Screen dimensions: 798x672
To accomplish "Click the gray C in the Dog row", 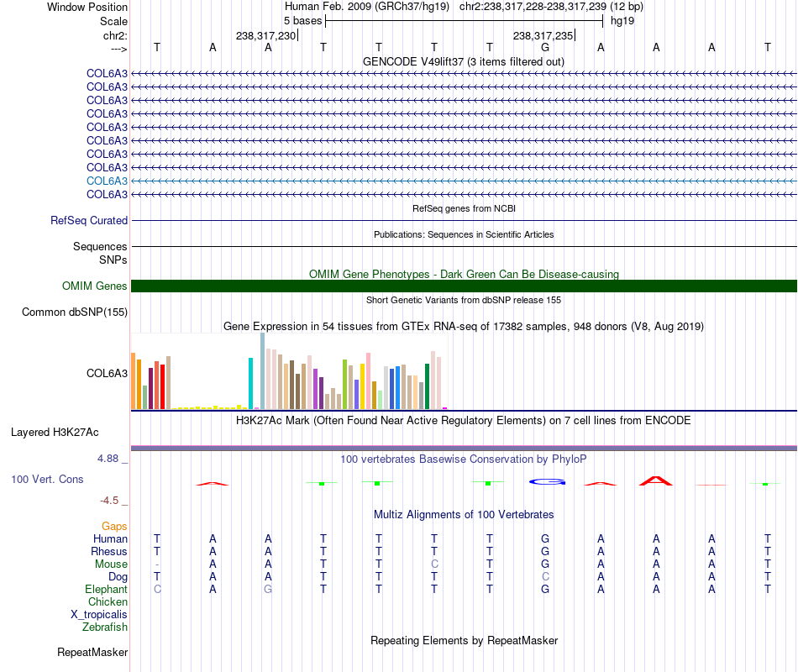I will tap(545, 576).
